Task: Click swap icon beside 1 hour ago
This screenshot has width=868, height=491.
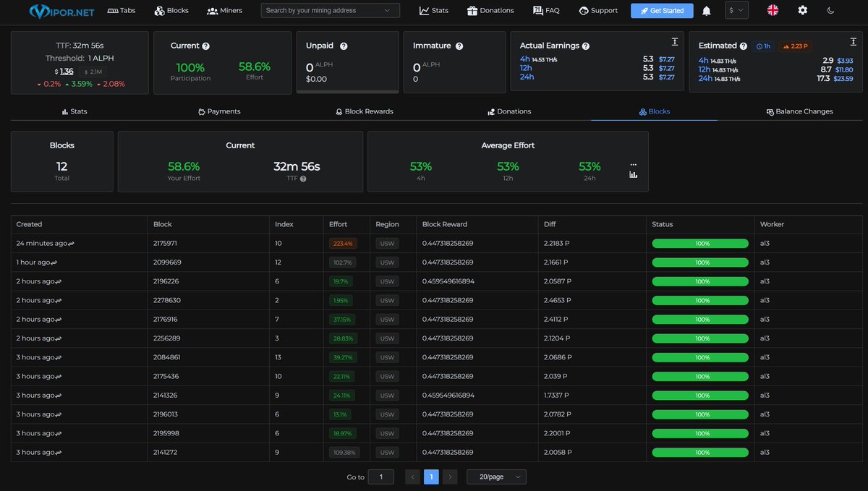Action: click(x=54, y=262)
